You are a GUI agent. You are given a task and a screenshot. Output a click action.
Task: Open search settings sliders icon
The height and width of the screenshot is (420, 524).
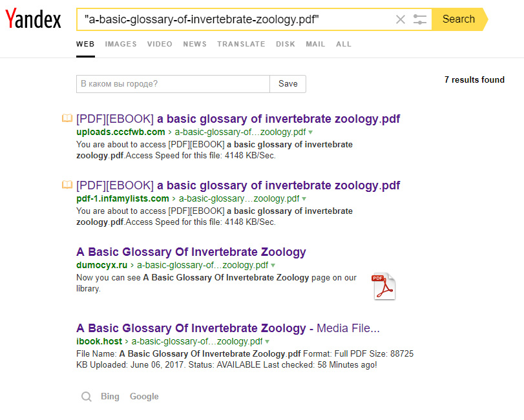point(420,19)
